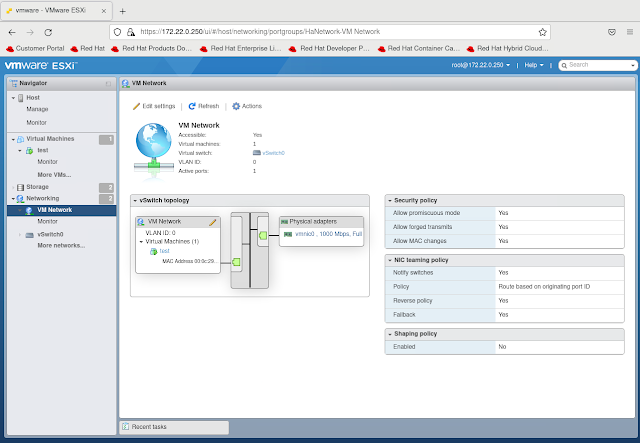Open the root@172.22.0.250 user dropdown
The height and width of the screenshot is (443, 640).
click(x=480, y=65)
